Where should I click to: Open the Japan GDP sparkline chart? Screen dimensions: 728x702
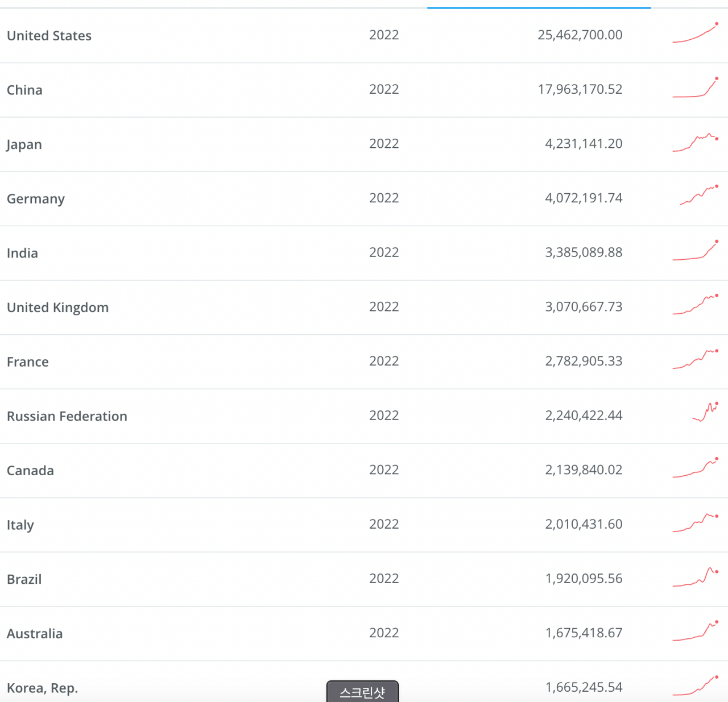tap(695, 143)
